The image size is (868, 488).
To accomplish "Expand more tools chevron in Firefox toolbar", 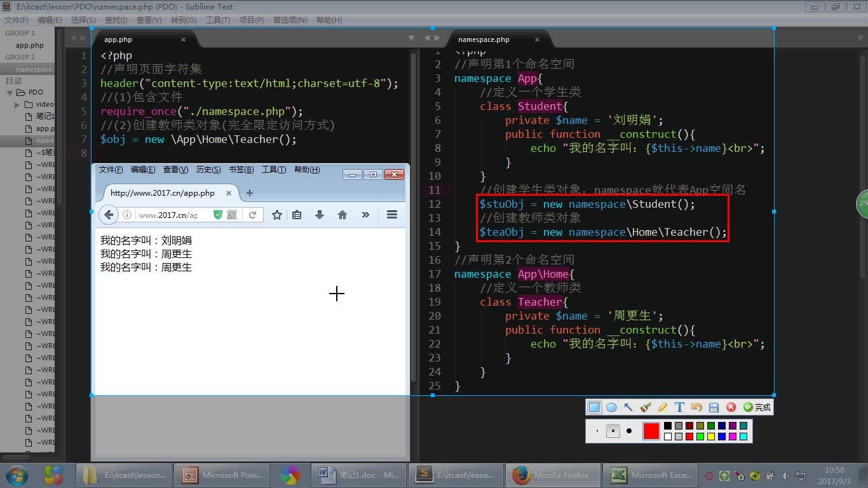I will click(365, 215).
